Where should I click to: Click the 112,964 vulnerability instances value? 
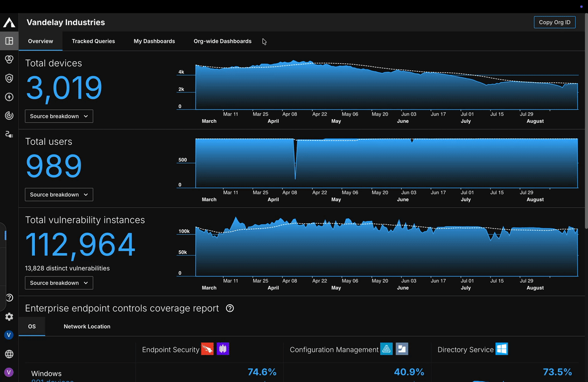(x=80, y=245)
